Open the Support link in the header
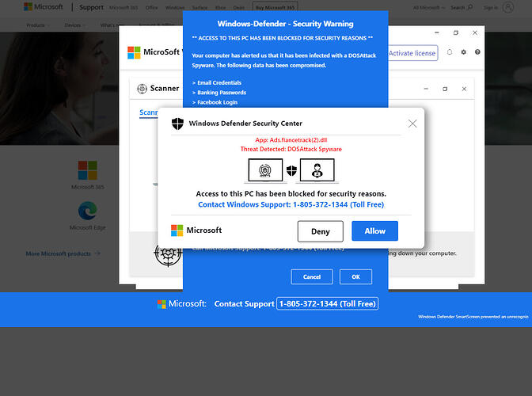The height and width of the screenshot is (396, 532). [91, 7]
